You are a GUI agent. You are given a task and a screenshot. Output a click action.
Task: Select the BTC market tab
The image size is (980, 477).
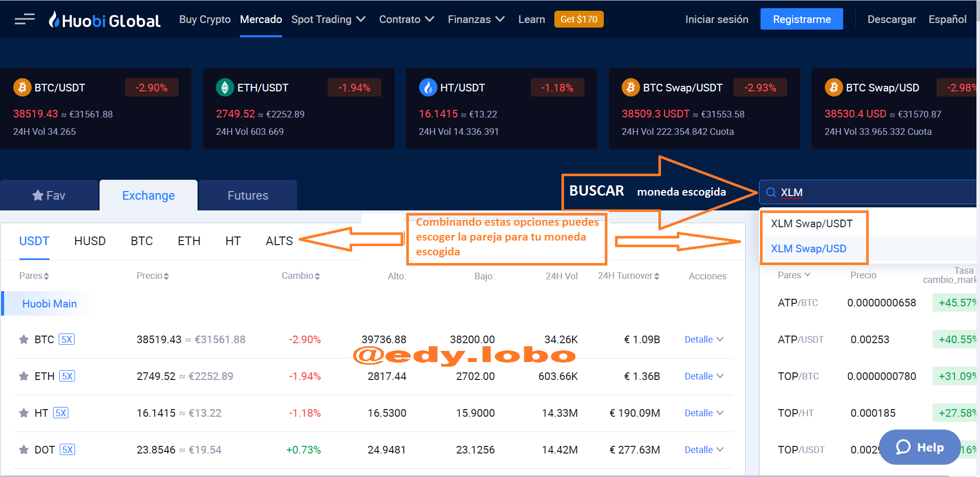click(x=142, y=241)
